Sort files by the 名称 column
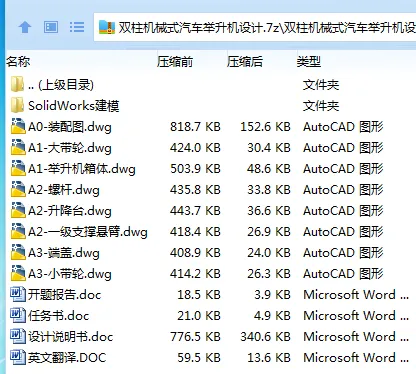The height and width of the screenshot is (374, 416). click(x=18, y=62)
